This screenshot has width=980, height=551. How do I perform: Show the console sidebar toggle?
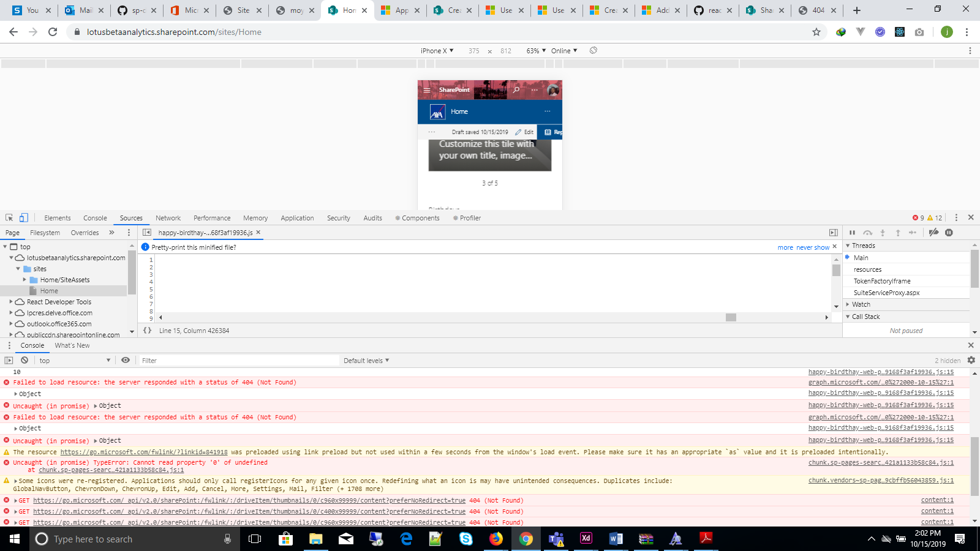point(9,360)
